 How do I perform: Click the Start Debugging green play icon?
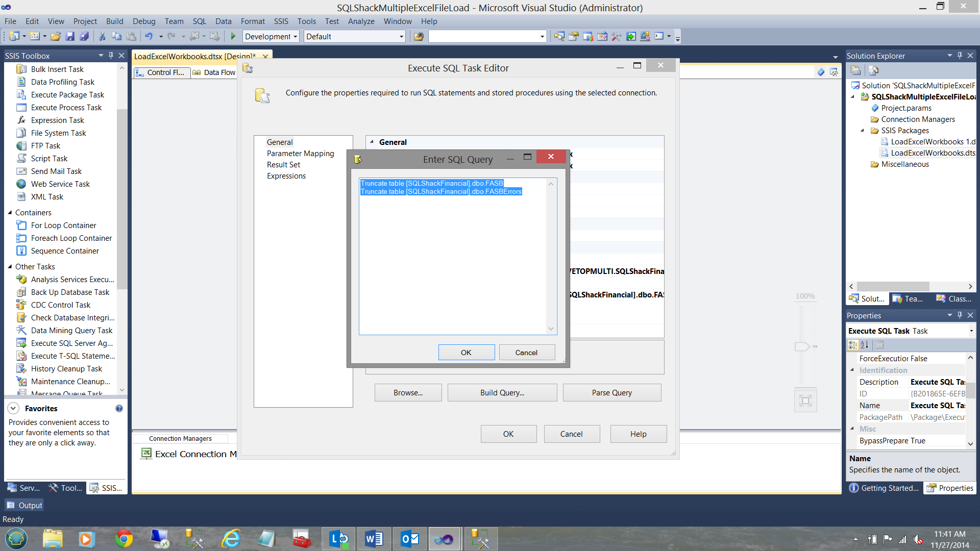pyautogui.click(x=233, y=36)
